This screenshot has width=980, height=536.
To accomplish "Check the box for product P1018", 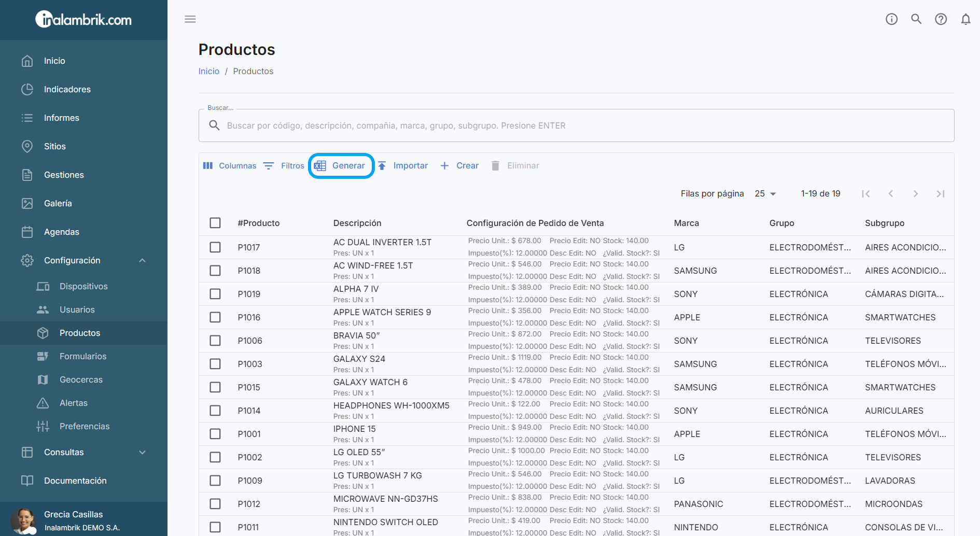I will (x=215, y=271).
